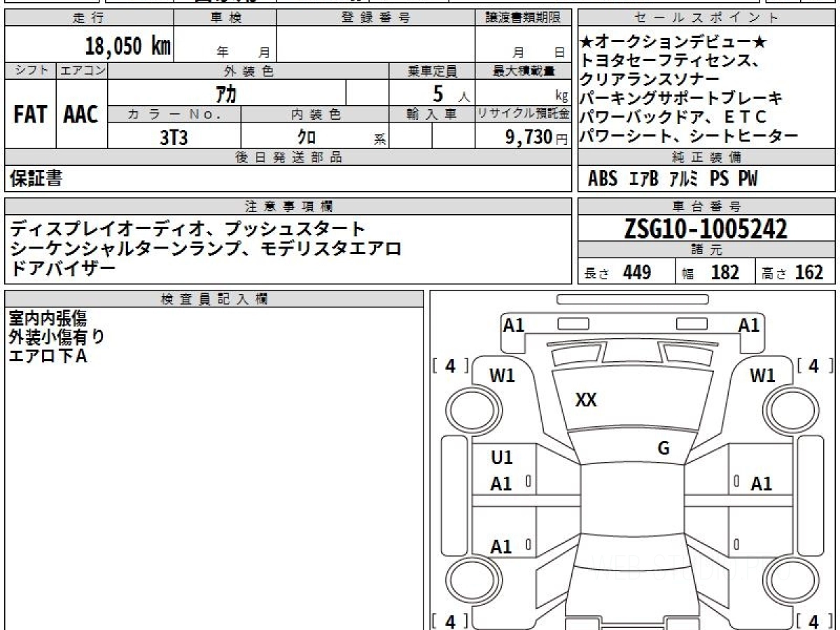Viewport: 840px width, 630px height.
Task: Click the 3T3 color code
Action: pos(174,137)
